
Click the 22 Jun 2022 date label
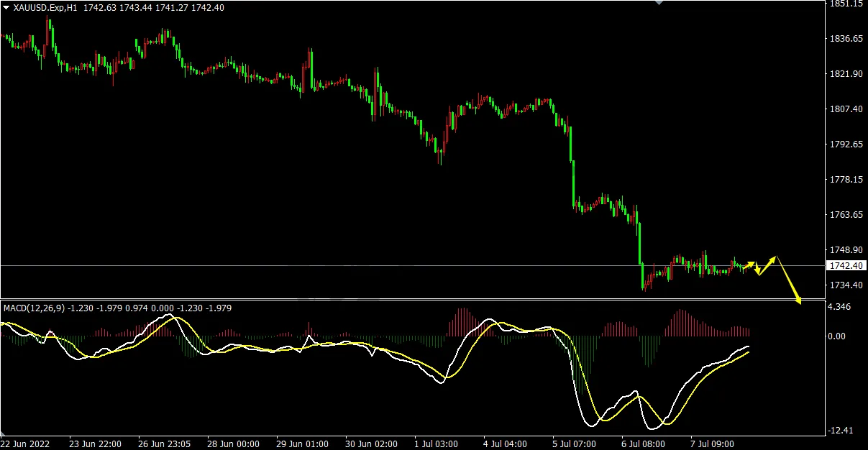tap(25, 444)
